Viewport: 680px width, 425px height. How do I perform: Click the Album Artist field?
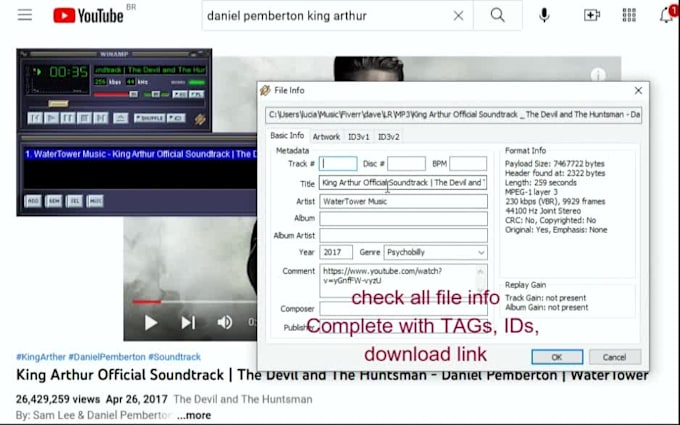pyautogui.click(x=403, y=235)
